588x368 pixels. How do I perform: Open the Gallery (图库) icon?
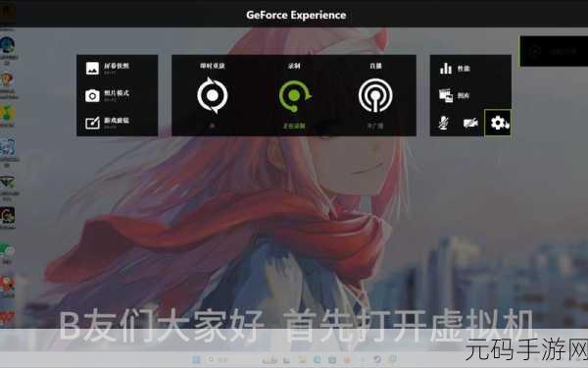(446, 95)
